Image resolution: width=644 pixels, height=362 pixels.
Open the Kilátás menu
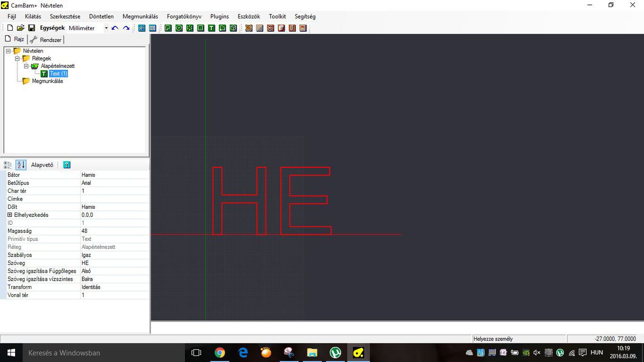[x=33, y=17]
